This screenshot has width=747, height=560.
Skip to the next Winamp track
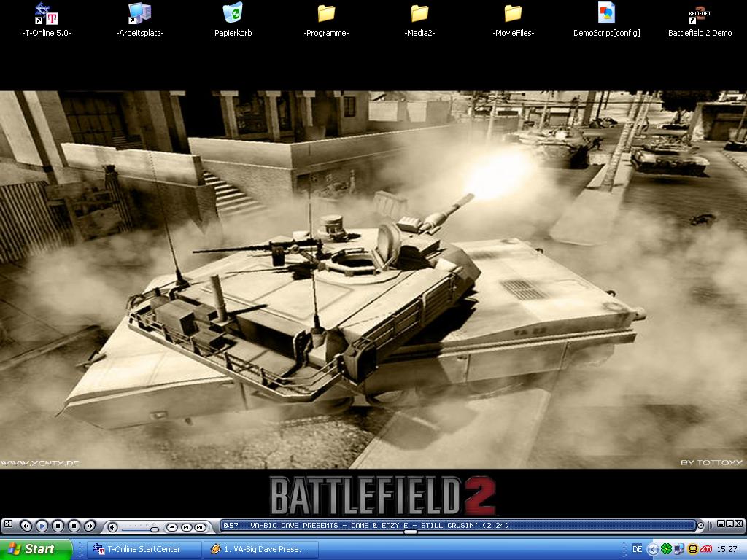click(90, 526)
